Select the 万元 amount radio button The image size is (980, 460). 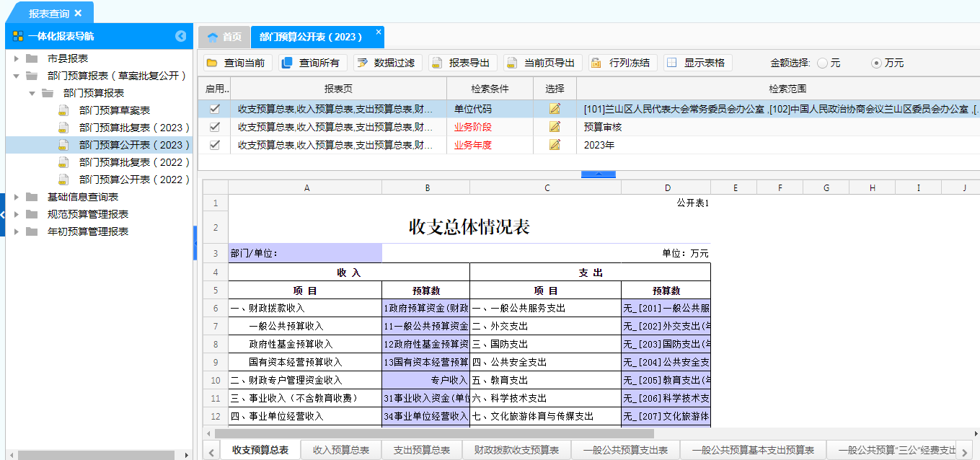(877, 63)
